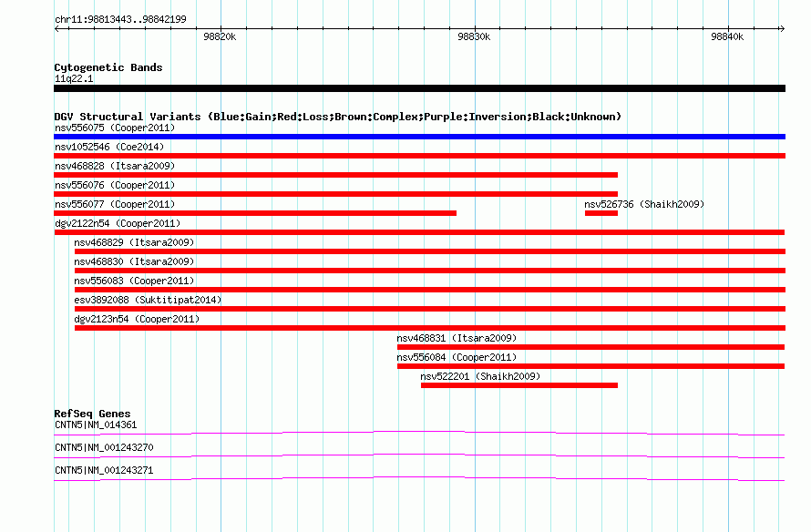Screen dimensions: 811x532
Task: Open nsv468828 (Itsara2009) variant label
Action: pos(115,166)
